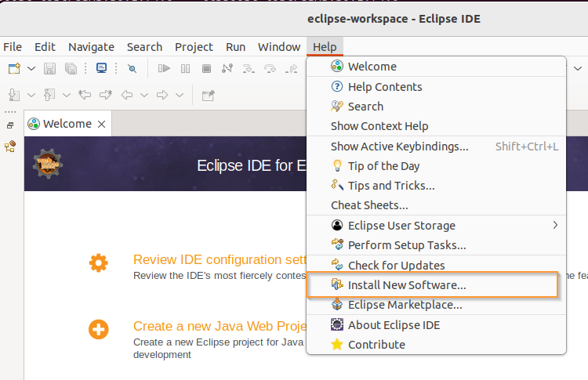Open the File menu
This screenshot has height=380, width=588.
13,47
